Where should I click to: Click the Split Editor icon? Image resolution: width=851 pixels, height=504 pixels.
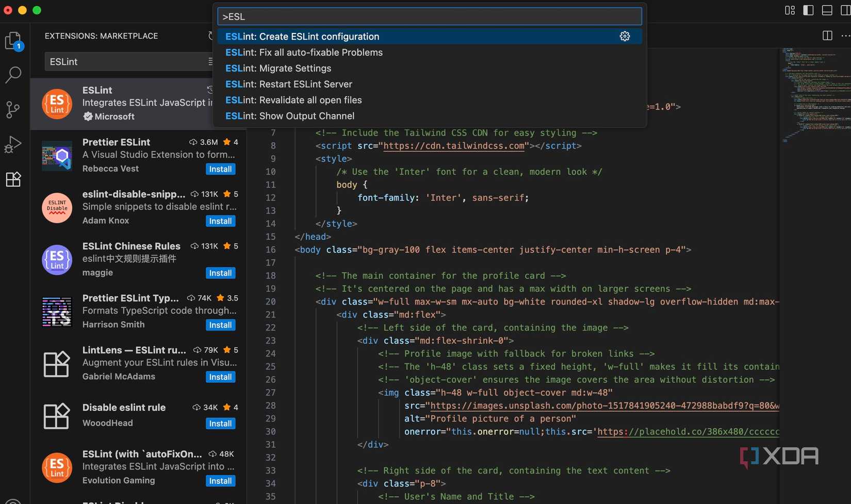click(827, 36)
